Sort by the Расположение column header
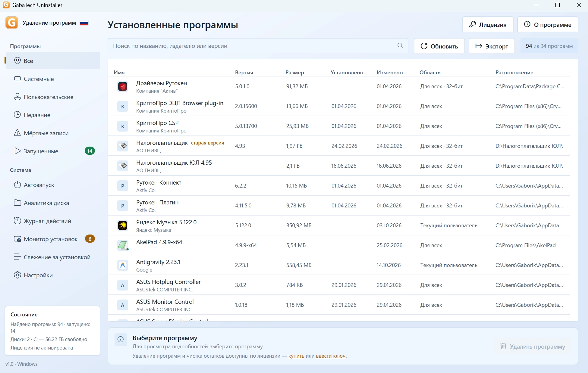588x373 pixels. [514, 72]
